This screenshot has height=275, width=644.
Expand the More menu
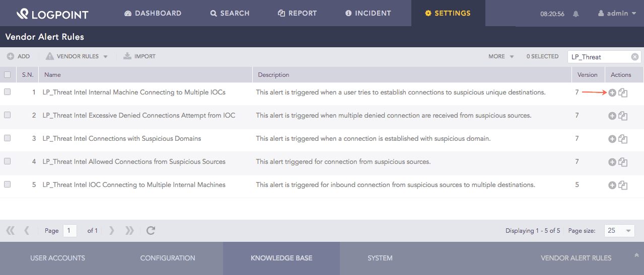coord(501,56)
